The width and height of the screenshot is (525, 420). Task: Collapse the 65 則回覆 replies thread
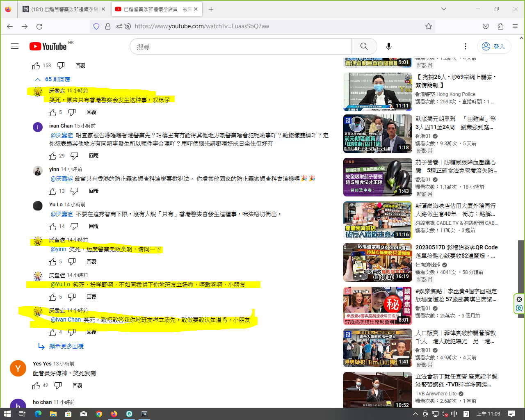[53, 80]
